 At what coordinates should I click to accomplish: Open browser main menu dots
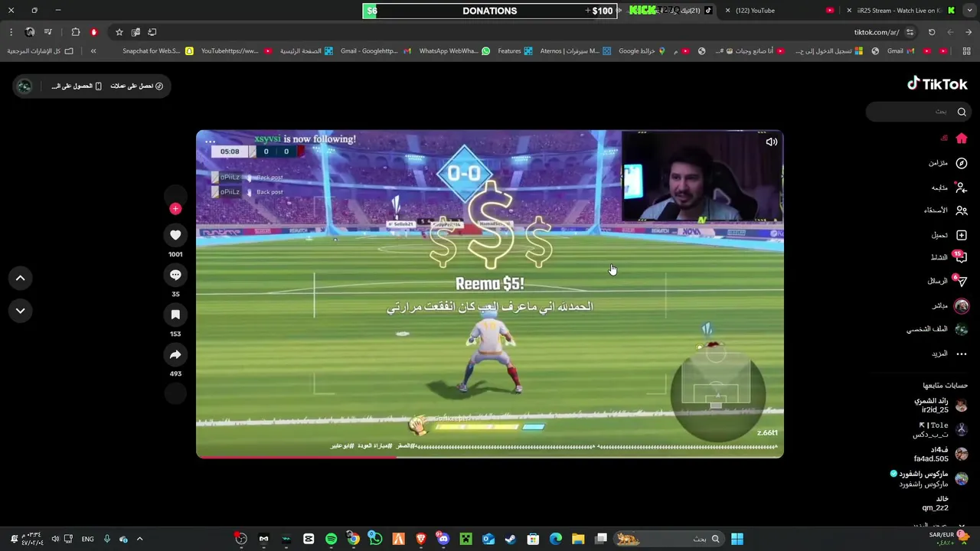pos(11,32)
